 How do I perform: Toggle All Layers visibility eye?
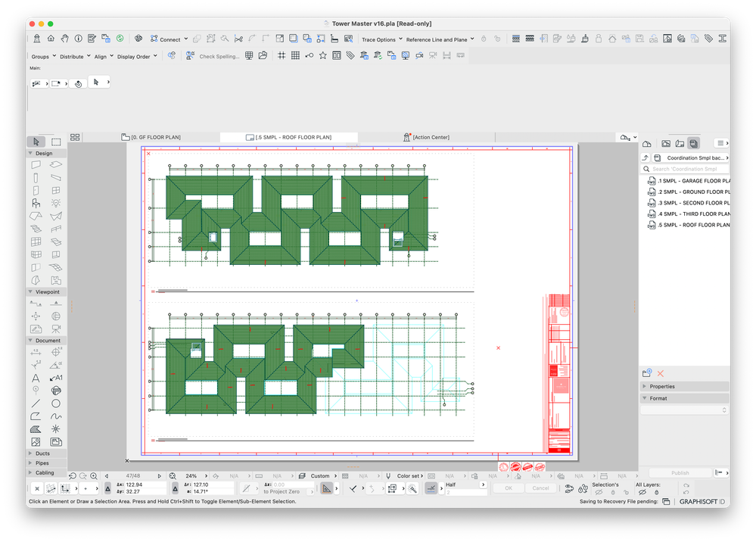point(642,492)
